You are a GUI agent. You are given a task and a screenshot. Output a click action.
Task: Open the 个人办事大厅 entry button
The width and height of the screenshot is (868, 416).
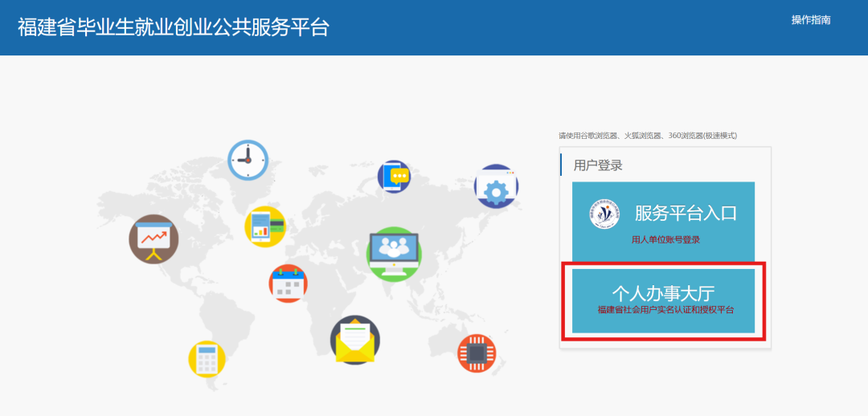663,300
